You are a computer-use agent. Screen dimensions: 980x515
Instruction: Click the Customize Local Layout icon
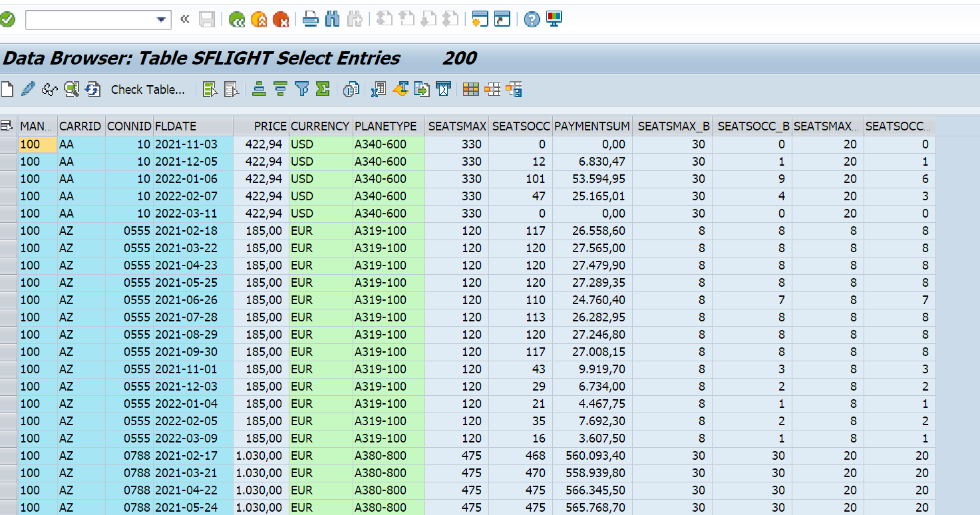tap(553, 19)
